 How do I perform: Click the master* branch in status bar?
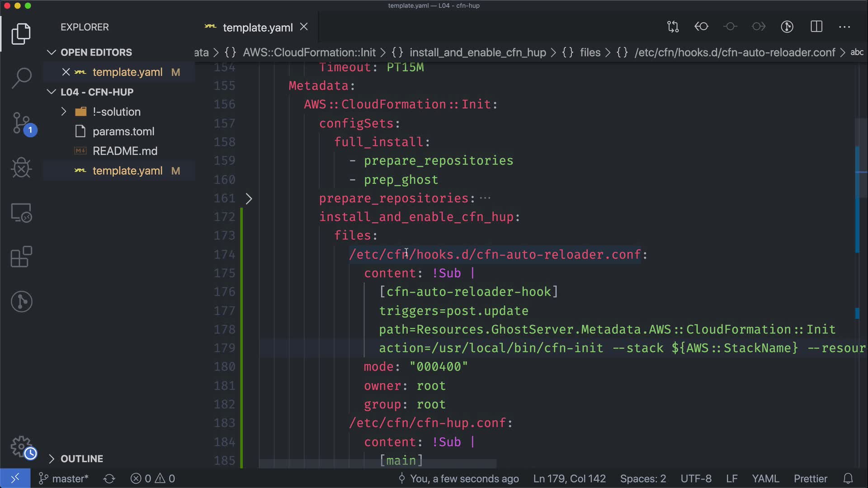click(x=64, y=479)
